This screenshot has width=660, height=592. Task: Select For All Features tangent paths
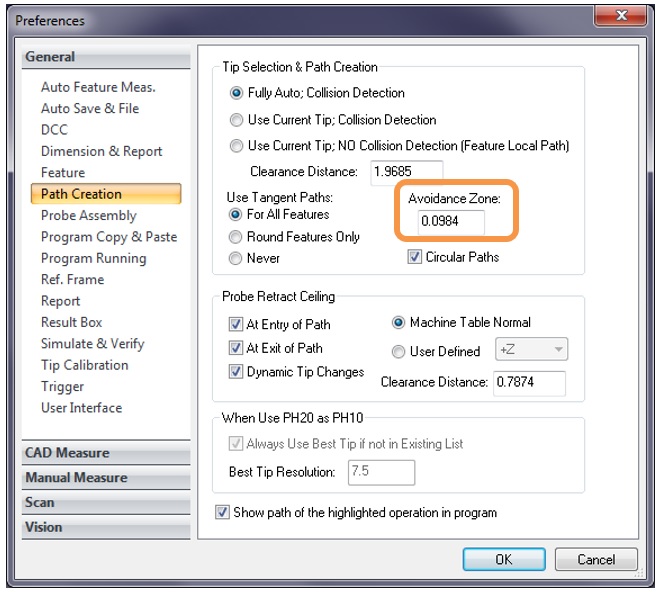tap(235, 214)
